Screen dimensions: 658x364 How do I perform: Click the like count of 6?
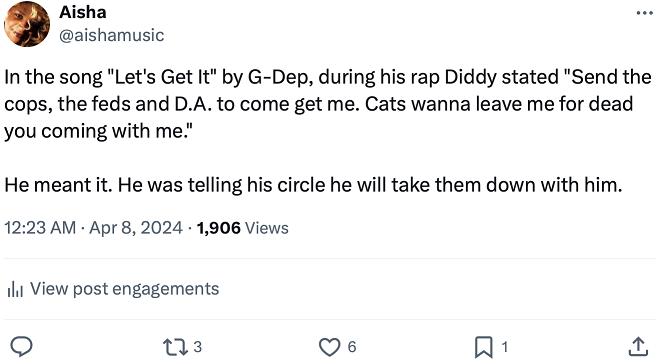pos(352,347)
